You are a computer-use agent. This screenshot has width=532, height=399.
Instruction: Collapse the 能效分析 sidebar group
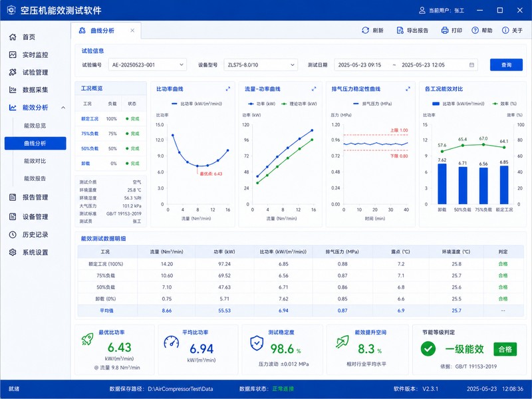[x=63, y=108]
